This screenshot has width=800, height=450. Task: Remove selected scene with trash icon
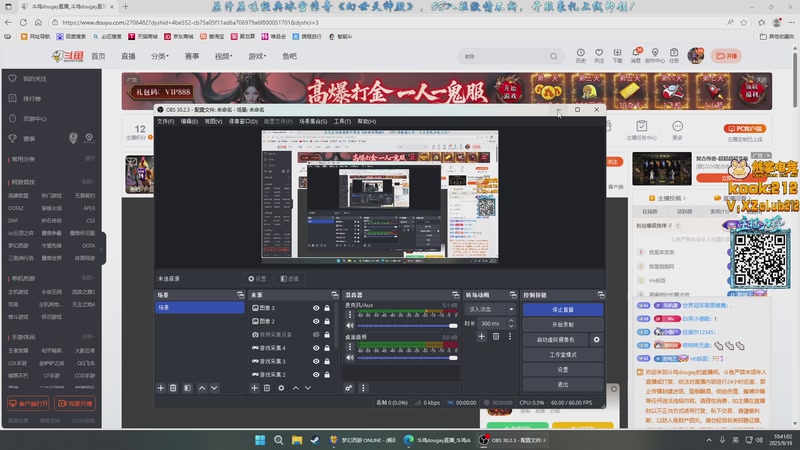pos(173,388)
